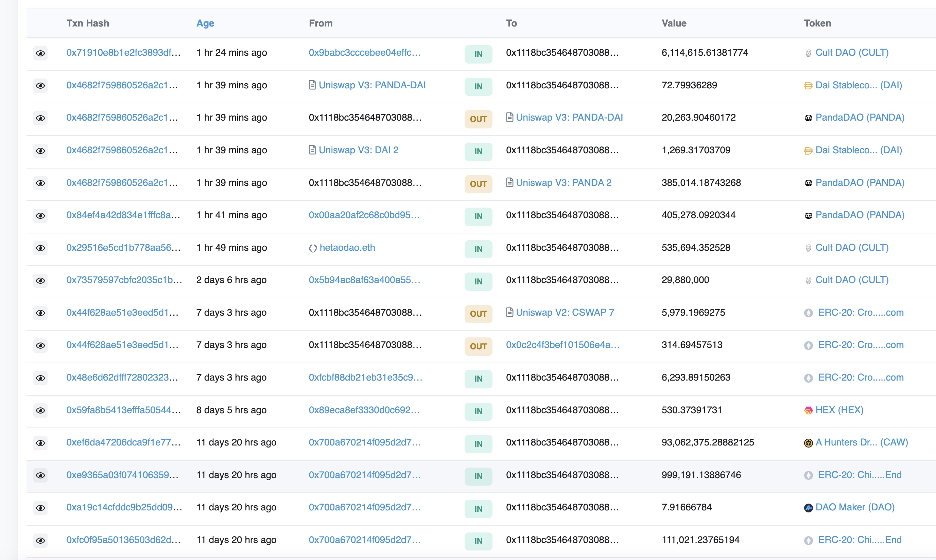Click contract icon beside Uniswap V2: CSWAP 7
This screenshot has width=936, height=560.
(x=509, y=313)
